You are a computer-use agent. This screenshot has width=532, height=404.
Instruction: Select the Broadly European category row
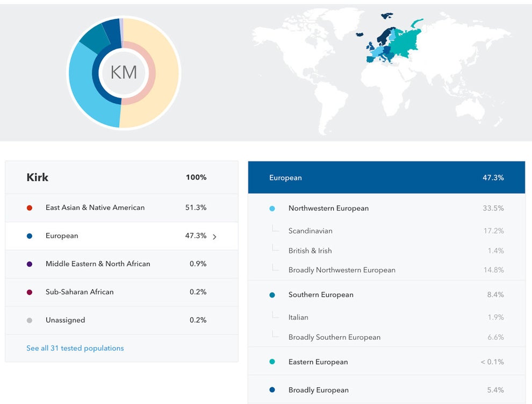pos(386,390)
